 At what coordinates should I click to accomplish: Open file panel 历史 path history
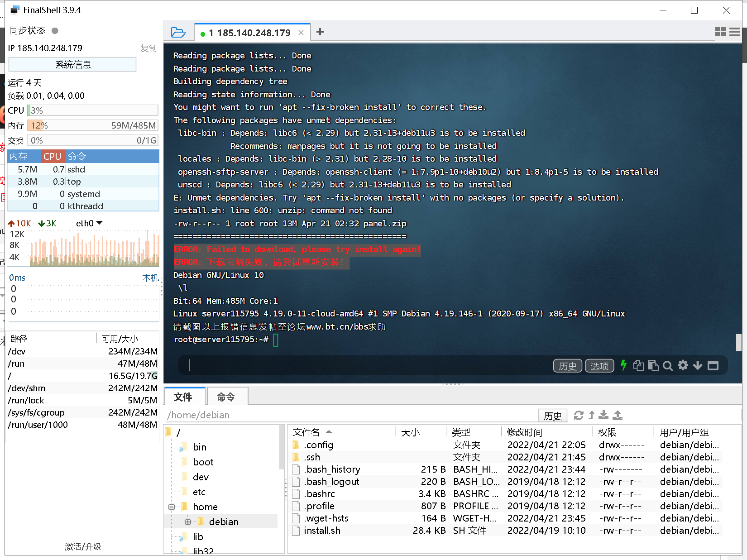pyautogui.click(x=553, y=416)
